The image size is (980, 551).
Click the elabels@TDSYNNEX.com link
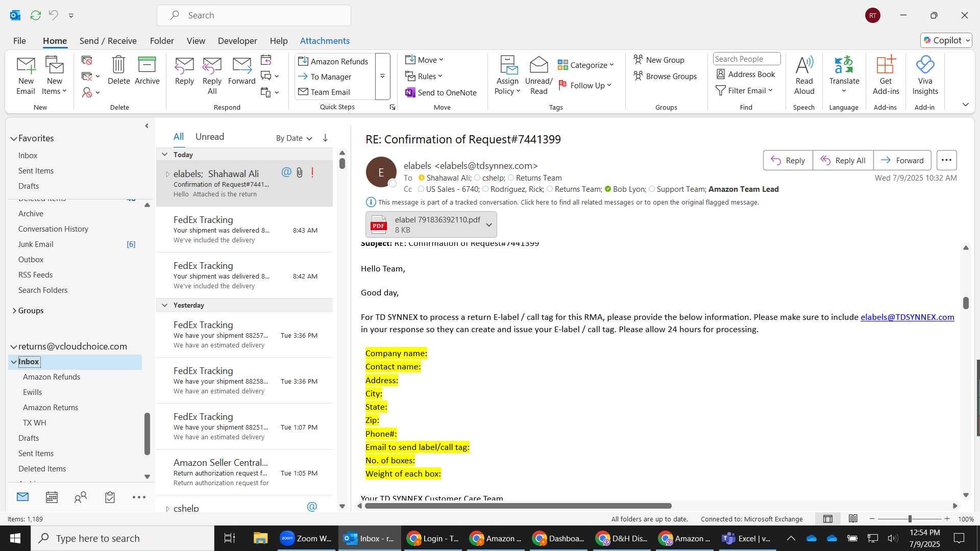click(907, 317)
